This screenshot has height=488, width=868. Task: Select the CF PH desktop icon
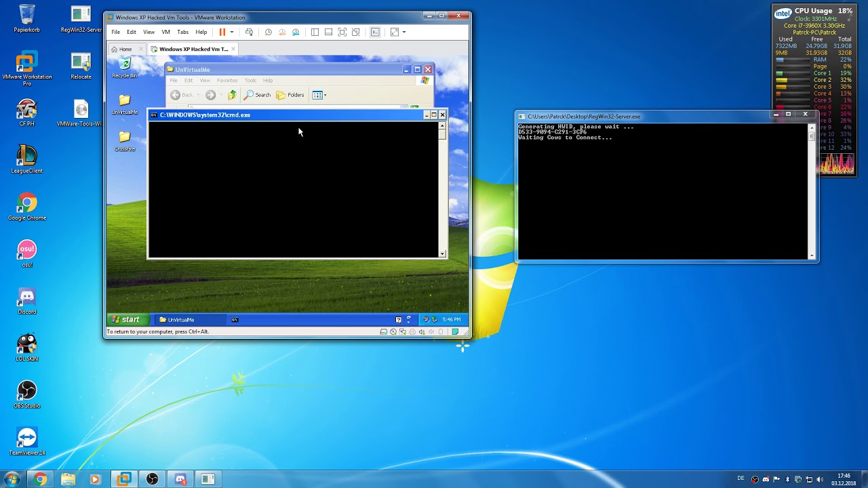(x=27, y=113)
